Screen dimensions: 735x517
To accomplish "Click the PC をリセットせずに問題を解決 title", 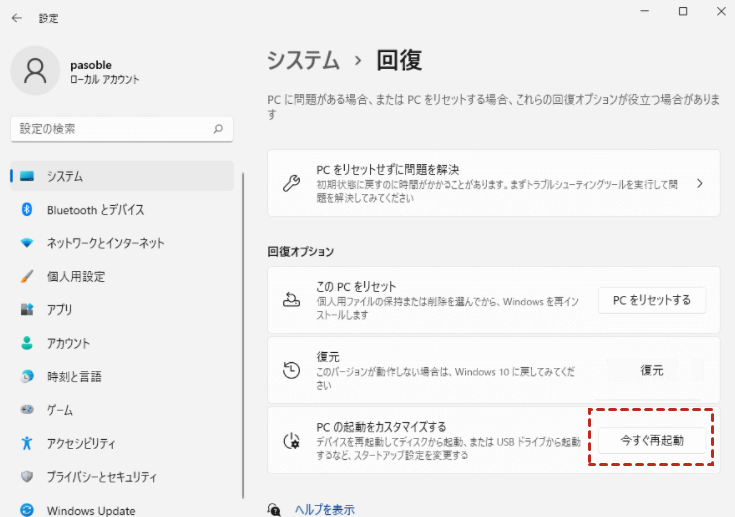I will [387, 169].
